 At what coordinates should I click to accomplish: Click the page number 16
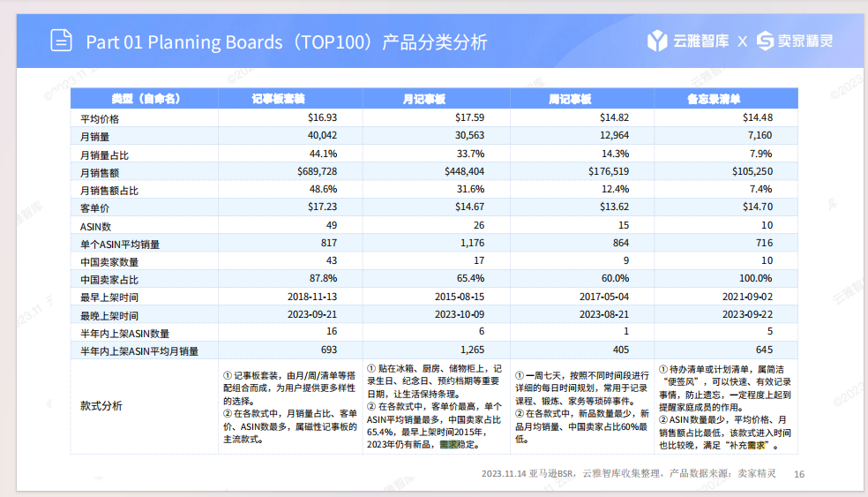[x=799, y=474]
